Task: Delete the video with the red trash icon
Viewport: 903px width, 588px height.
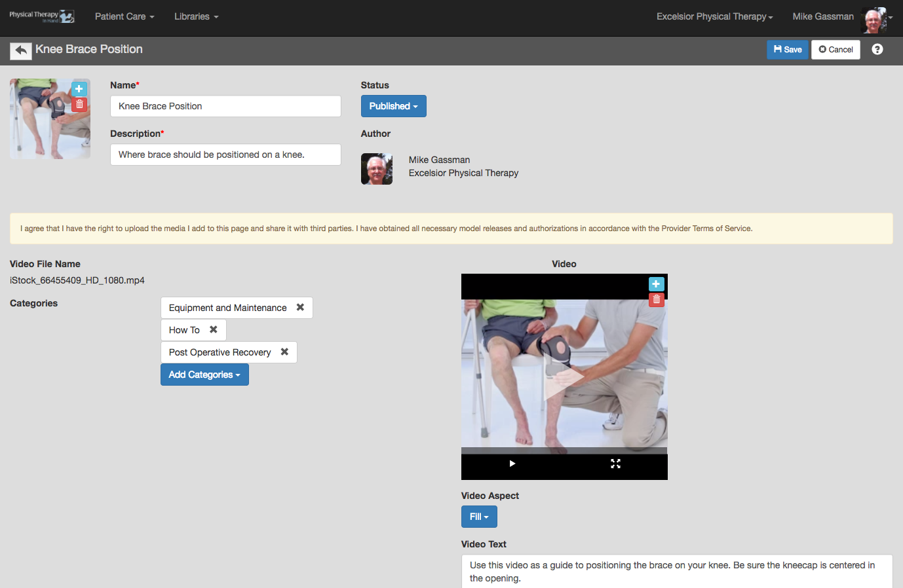Action: (656, 299)
